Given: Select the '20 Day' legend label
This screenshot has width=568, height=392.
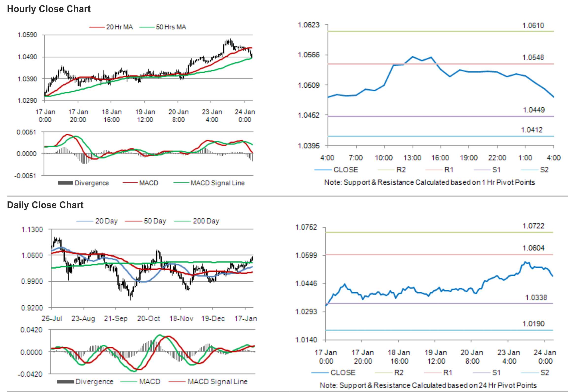Looking at the screenshot, I should (107, 221).
